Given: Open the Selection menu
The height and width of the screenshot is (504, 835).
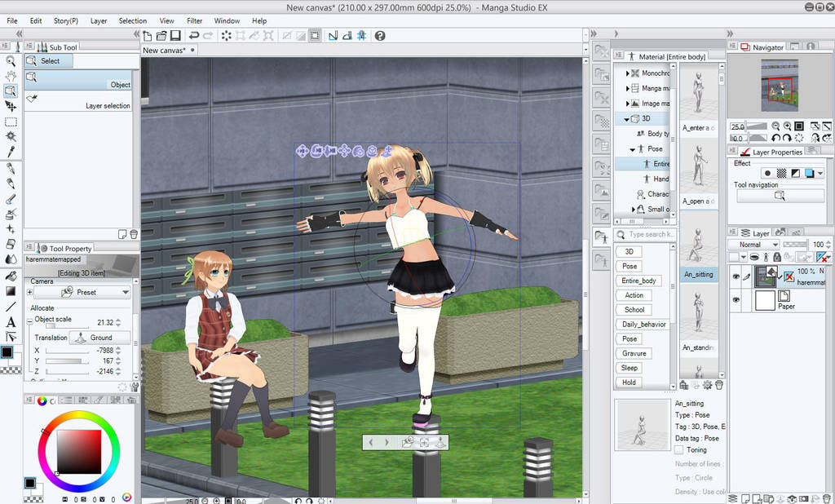Looking at the screenshot, I should 133,20.
